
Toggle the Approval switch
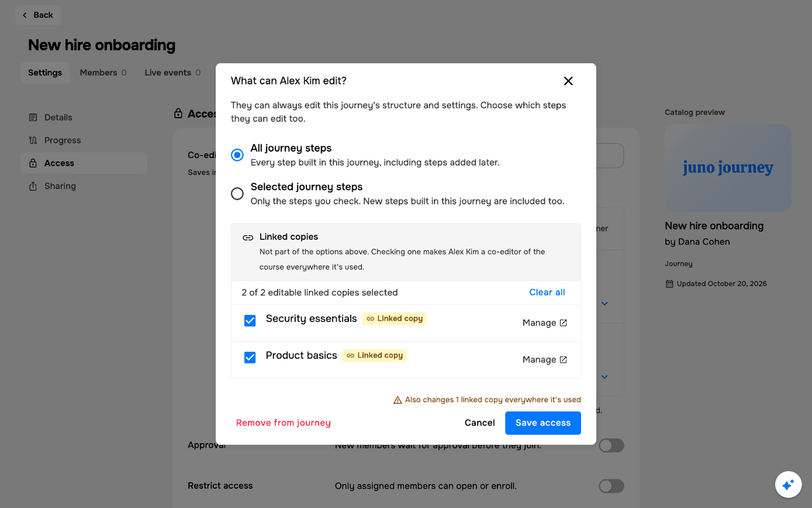tap(612, 445)
